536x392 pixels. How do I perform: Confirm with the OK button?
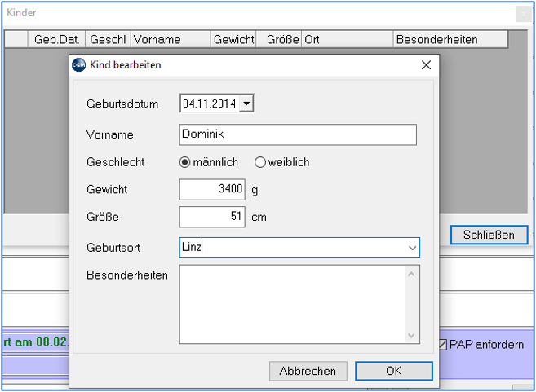pos(394,371)
